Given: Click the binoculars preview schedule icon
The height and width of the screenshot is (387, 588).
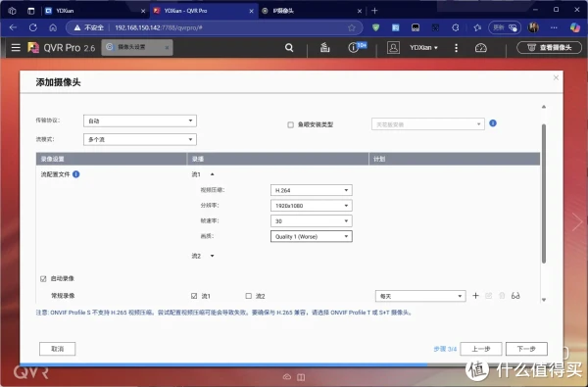Looking at the screenshot, I should (x=515, y=296).
